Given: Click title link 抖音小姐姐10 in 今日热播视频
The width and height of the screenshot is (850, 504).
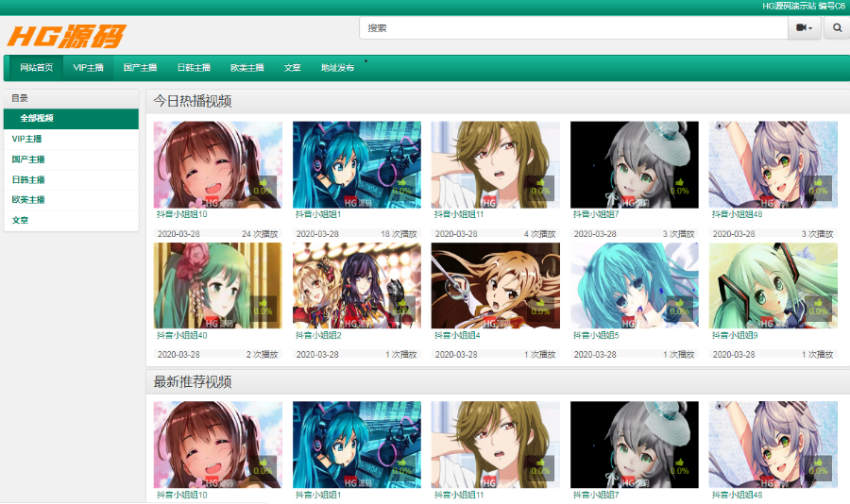Looking at the screenshot, I should click(x=182, y=214).
